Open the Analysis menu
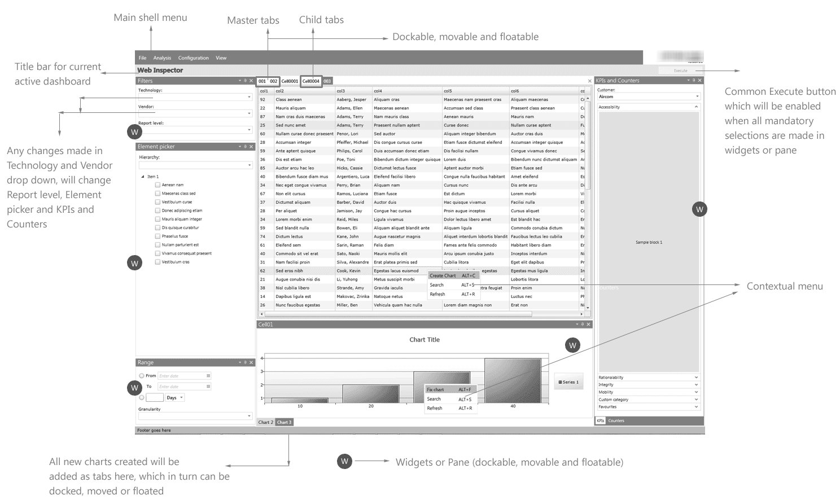The image size is (840, 504). tap(162, 58)
